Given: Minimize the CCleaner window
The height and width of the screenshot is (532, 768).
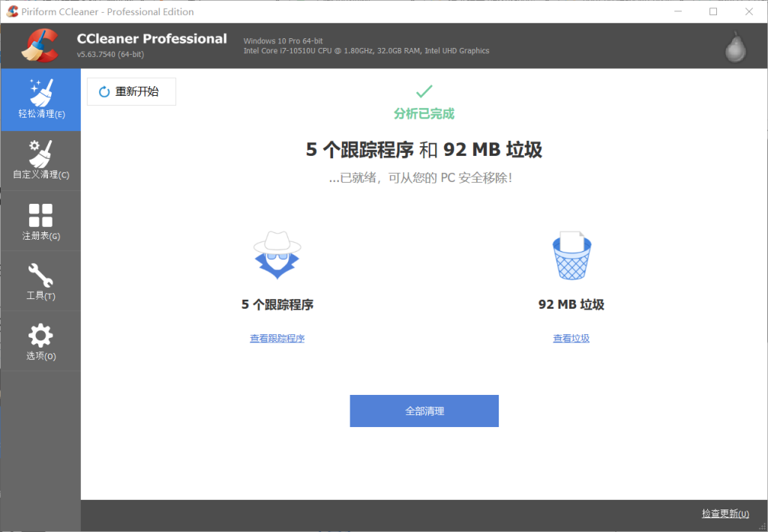Looking at the screenshot, I should 678,11.
